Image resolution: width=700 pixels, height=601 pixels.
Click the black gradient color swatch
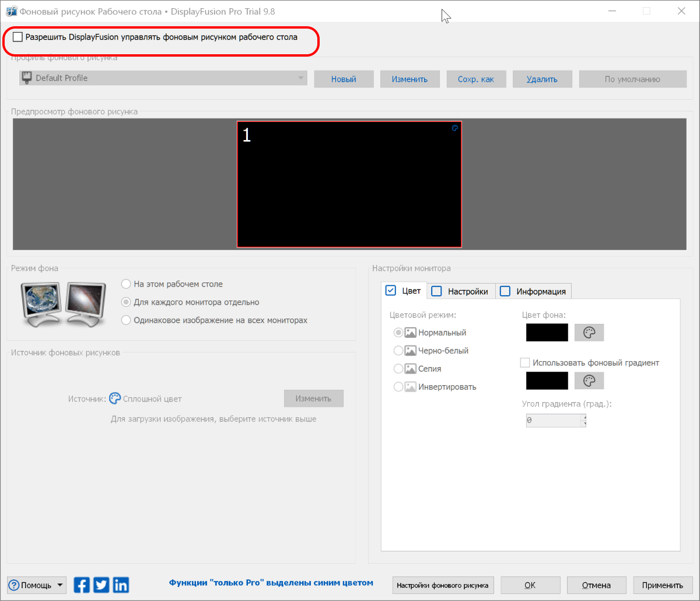(x=547, y=380)
